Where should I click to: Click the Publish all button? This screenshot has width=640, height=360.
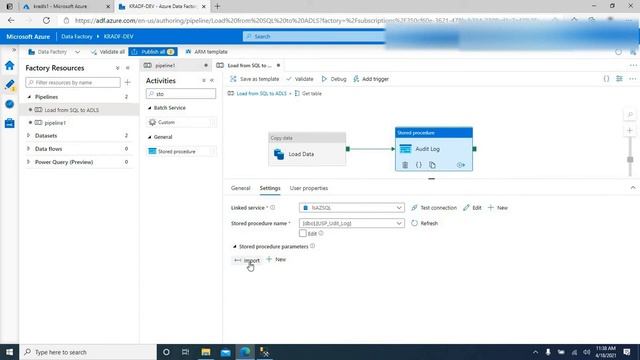click(x=153, y=52)
